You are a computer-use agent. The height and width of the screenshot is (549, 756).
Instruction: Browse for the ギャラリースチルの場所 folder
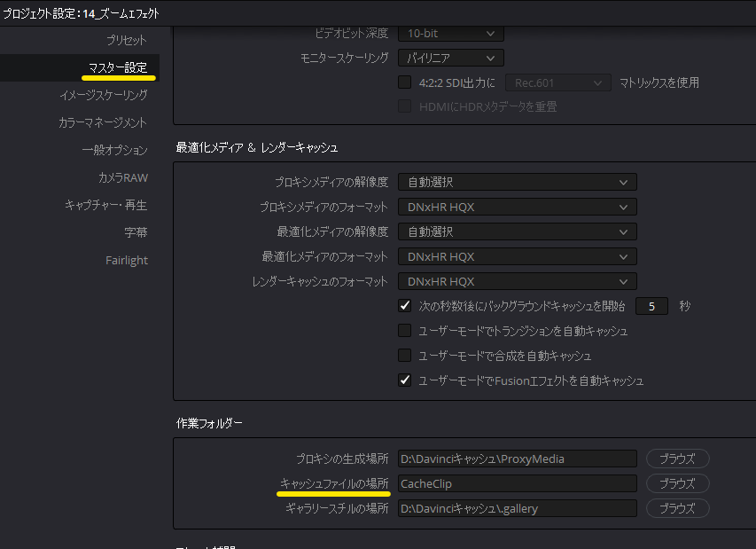(x=676, y=508)
